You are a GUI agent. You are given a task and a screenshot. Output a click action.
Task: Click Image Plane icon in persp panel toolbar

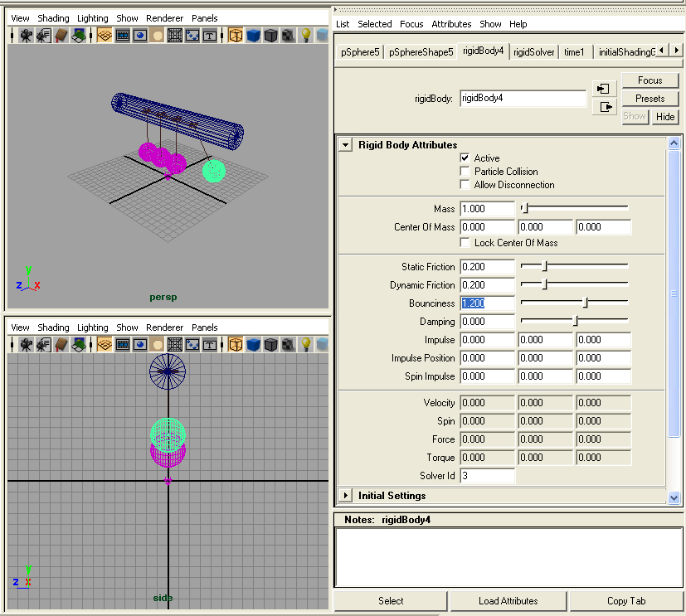click(x=78, y=36)
